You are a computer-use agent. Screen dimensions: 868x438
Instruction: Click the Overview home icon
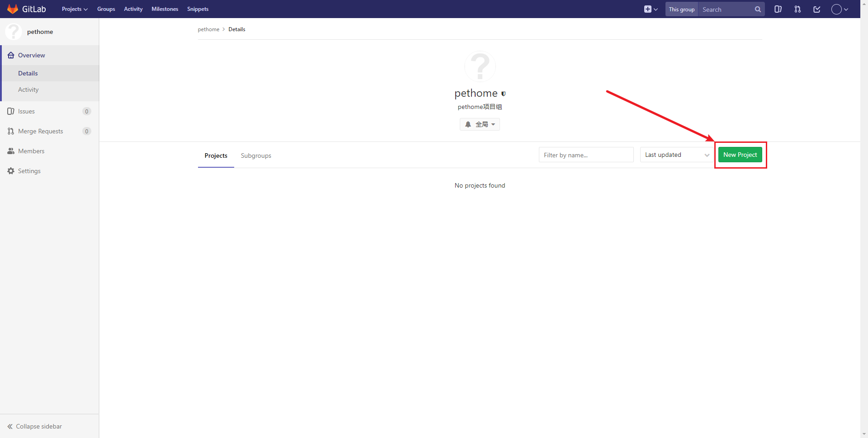coord(11,55)
